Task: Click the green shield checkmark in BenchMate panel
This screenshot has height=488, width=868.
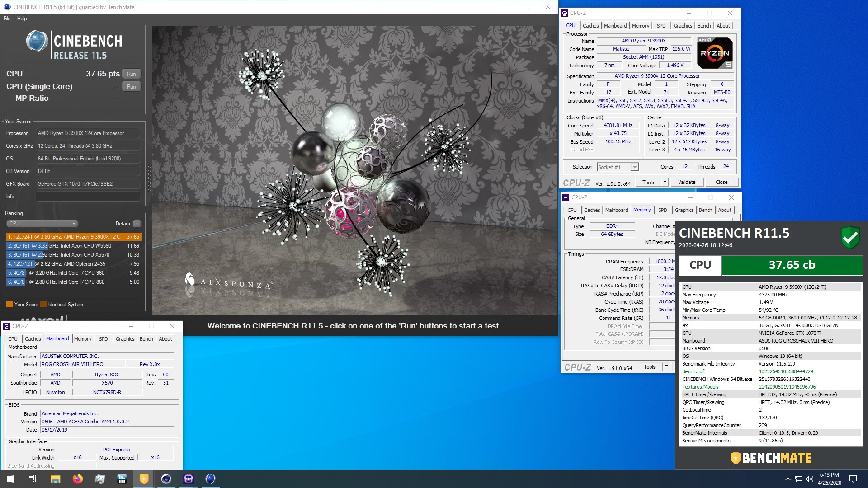Action: click(850, 237)
